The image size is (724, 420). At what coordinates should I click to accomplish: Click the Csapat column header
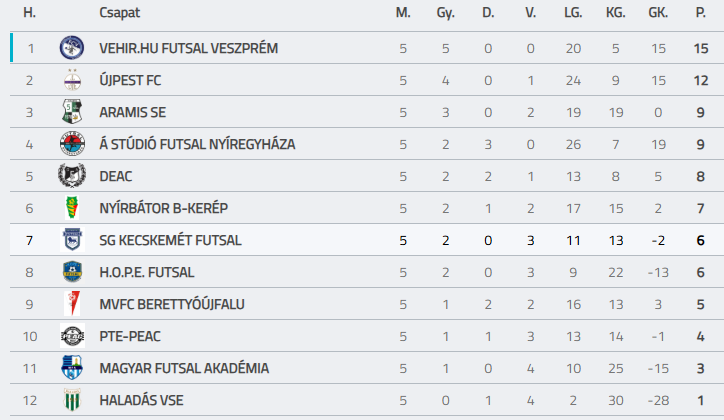pyautogui.click(x=119, y=13)
